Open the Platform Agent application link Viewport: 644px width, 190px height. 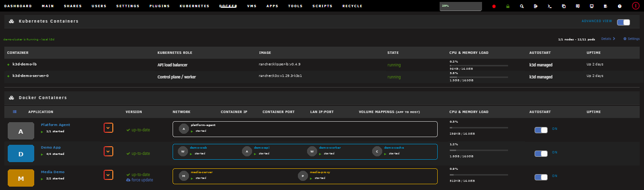coord(55,125)
